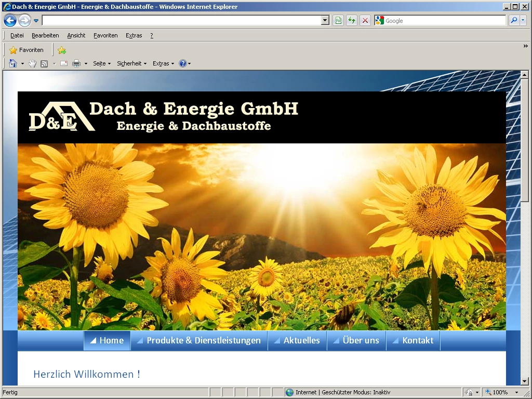Viewport: 532px width, 399px height.
Task: Click the Refresh page icon
Action: [x=352, y=20]
